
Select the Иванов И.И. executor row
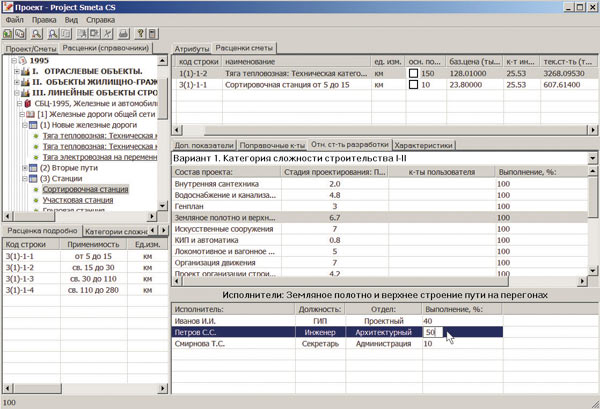point(337,321)
